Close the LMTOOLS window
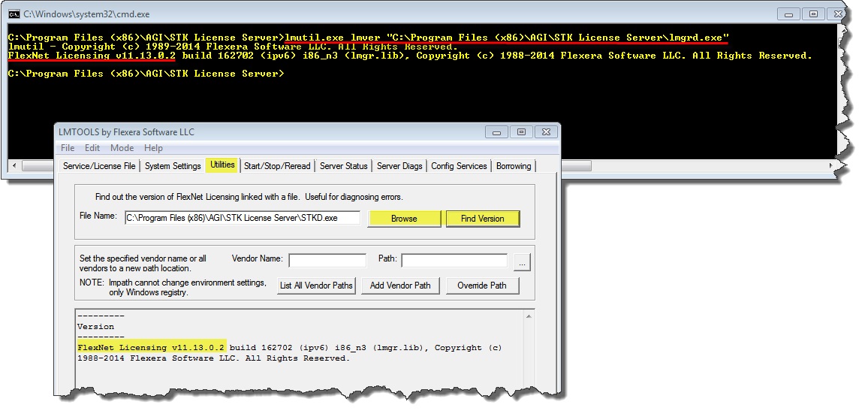 pyautogui.click(x=546, y=131)
